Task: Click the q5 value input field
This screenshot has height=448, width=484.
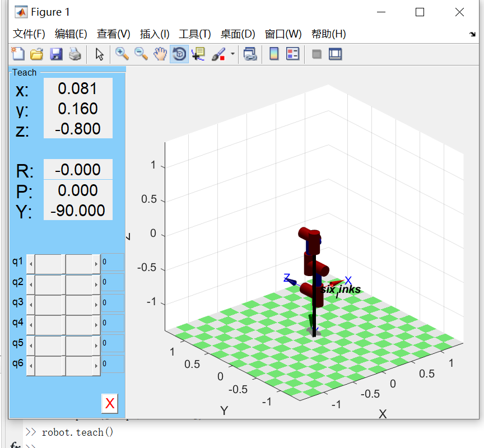Action: [x=113, y=343]
